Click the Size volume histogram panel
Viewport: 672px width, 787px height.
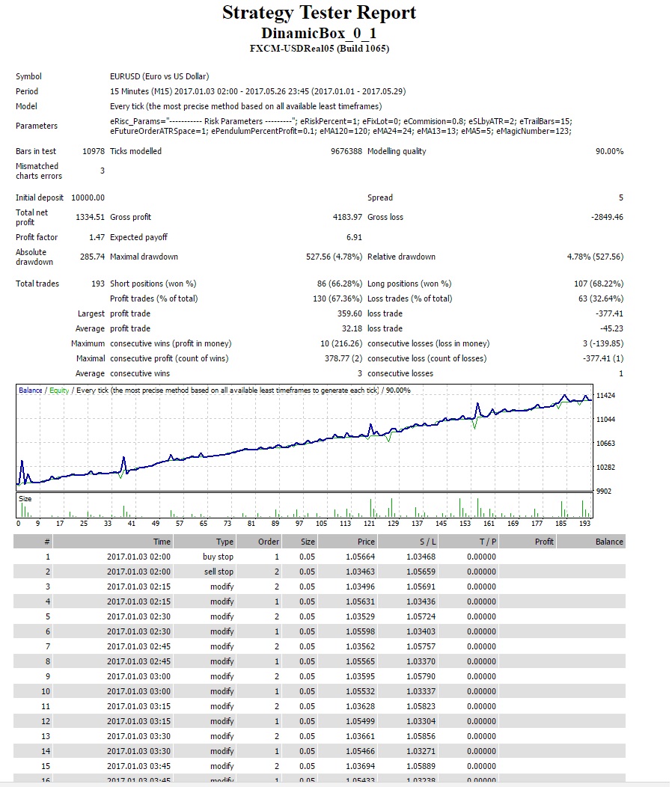click(x=305, y=506)
